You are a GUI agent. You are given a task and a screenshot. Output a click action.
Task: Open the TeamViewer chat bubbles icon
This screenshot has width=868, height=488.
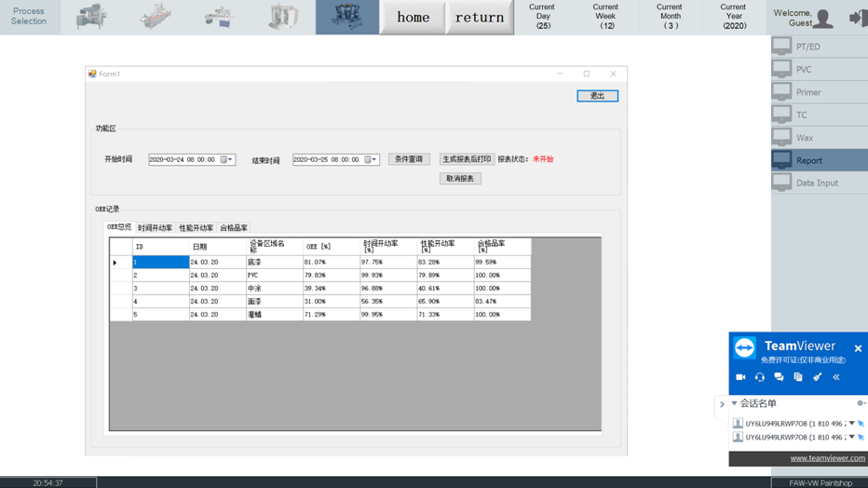click(x=779, y=377)
